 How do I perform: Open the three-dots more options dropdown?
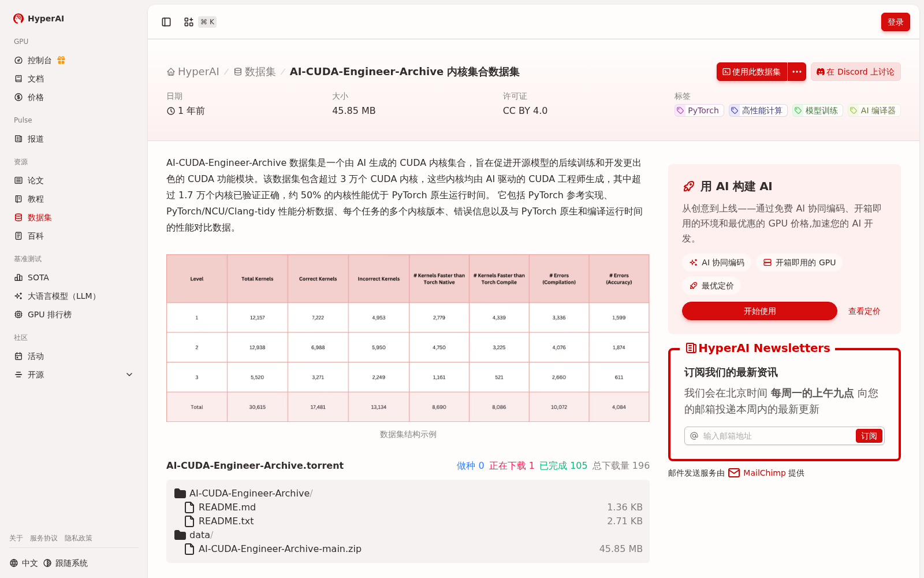point(797,72)
